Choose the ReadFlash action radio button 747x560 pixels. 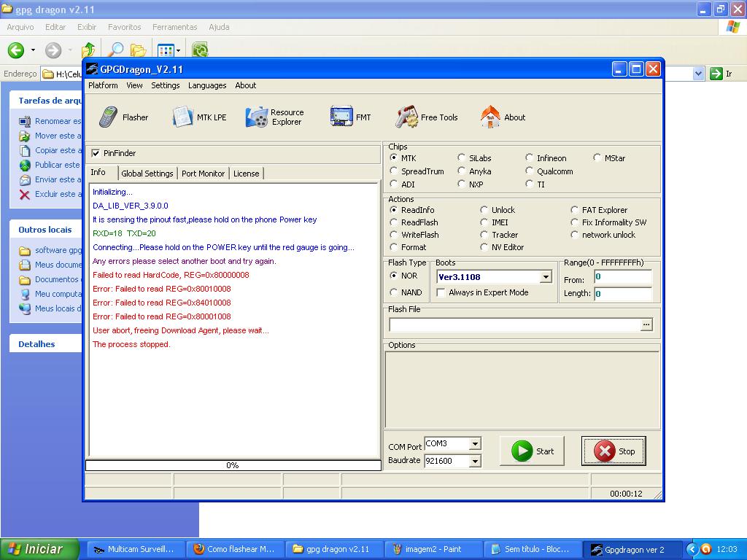click(393, 222)
